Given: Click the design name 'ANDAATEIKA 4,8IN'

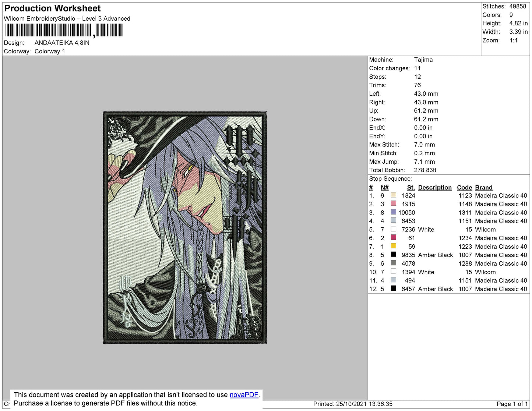Looking at the screenshot, I should point(62,43).
